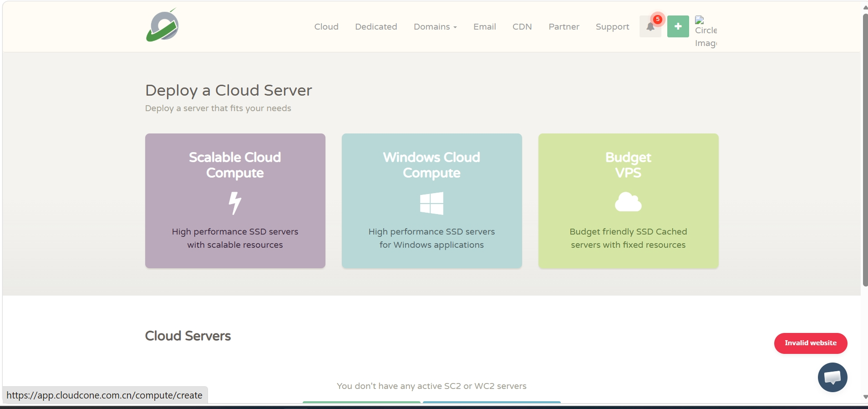This screenshot has height=409, width=868.
Task: Go to the Support page
Action: click(x=612, y=27)
